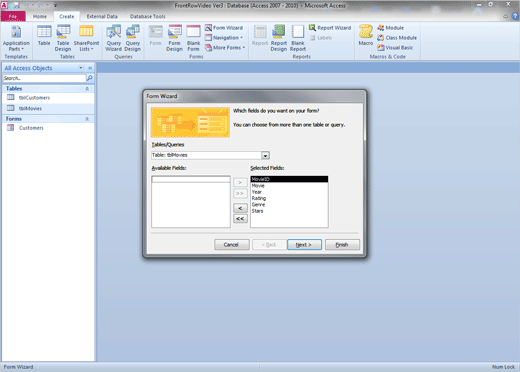Viewport: 520px width, 372px height.
Task: Open the Database Tools tab
Action: pyautogui.click(x=147, y=16)
